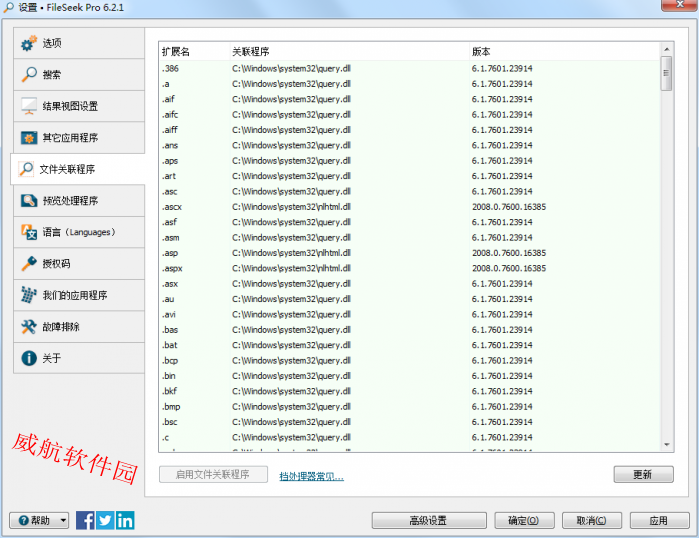Click nlhtml.dll path in the .ascx row

(x=291, y=207)
